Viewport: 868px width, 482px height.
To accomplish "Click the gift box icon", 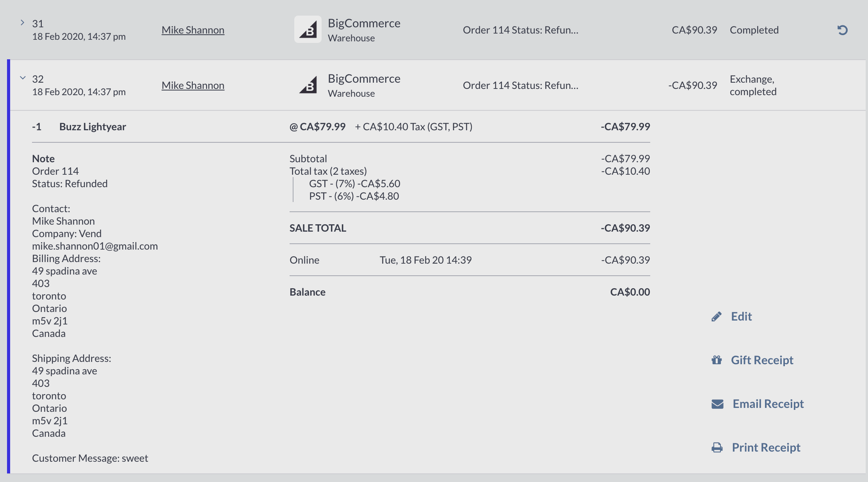I will coord(717,360).
